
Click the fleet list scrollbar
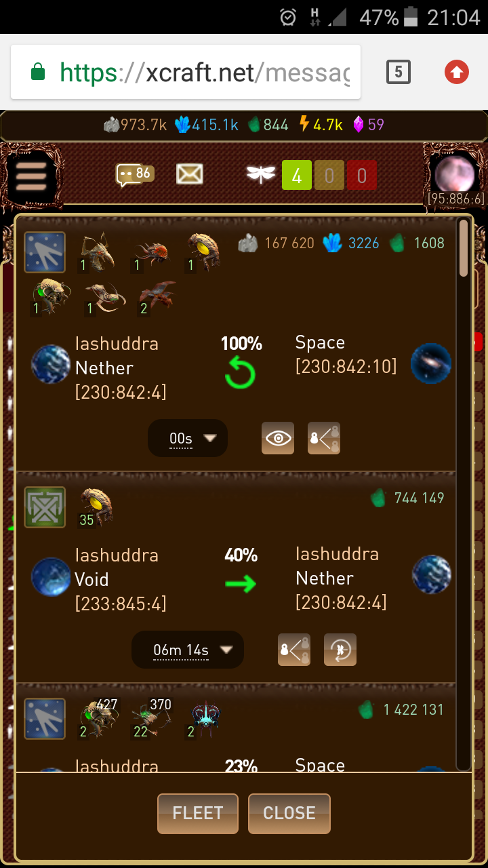464,494
